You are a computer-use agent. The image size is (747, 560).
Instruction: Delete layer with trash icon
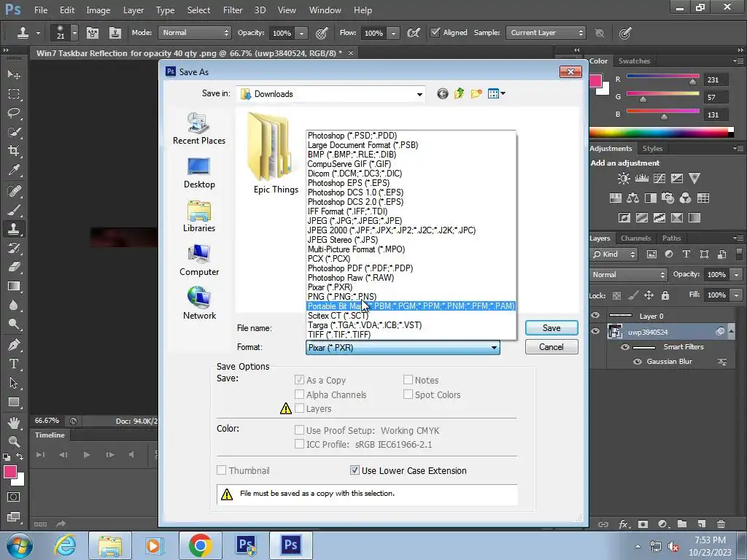[x=721, y=524]
